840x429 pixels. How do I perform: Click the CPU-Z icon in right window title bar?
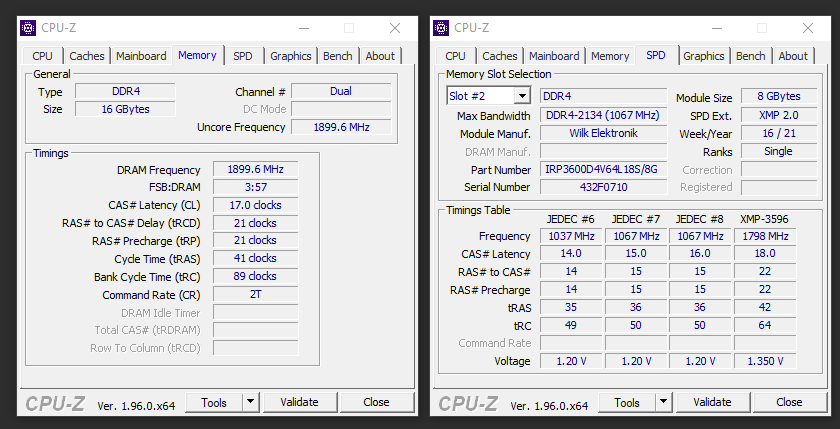coord(442,28)
